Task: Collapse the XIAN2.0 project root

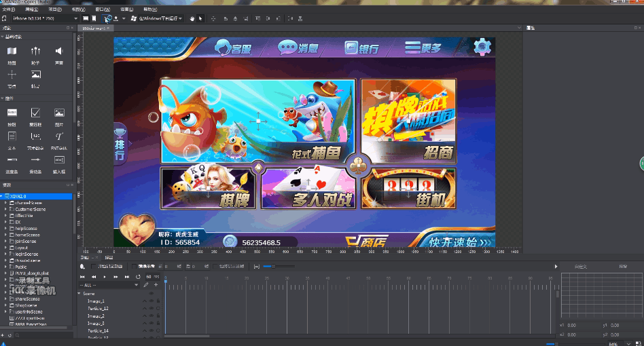Action: coord(2,196)
